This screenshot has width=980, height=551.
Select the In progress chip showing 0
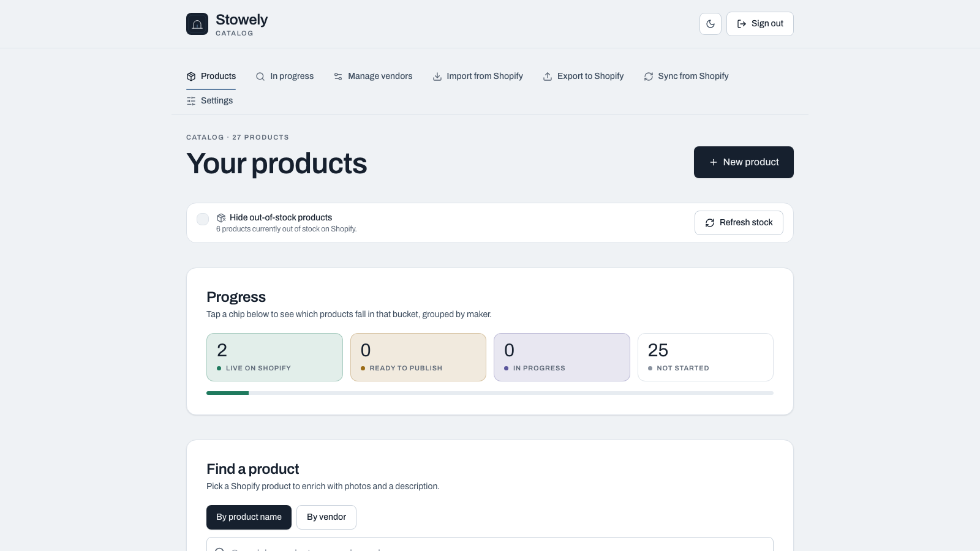pyautogui.click(x=562, y=358)
